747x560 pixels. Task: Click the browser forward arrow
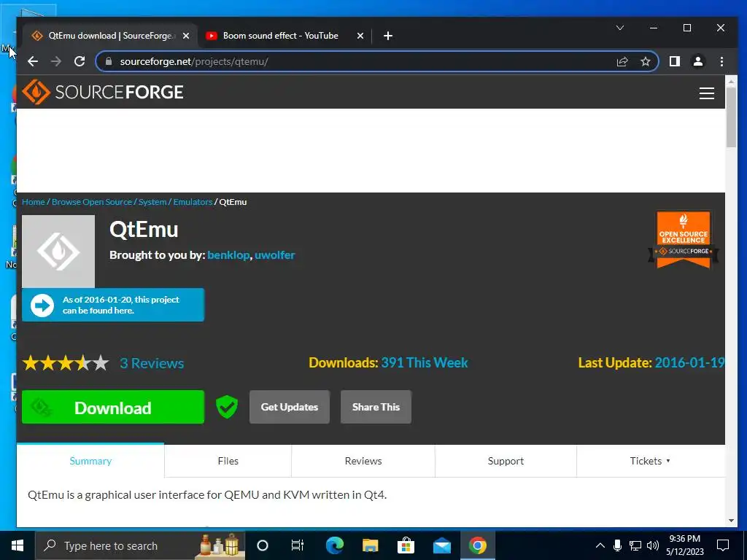[56, 61]
